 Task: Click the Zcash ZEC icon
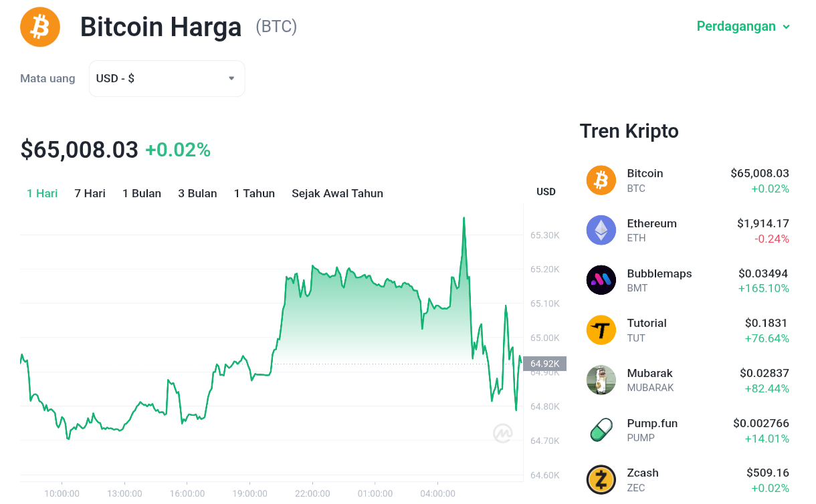click(x=601, y=480)
